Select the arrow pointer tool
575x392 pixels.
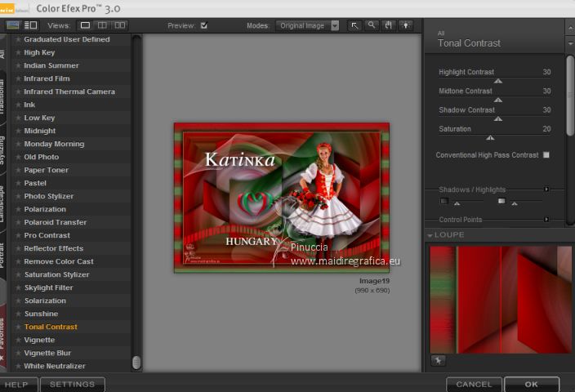click(355, 25)
